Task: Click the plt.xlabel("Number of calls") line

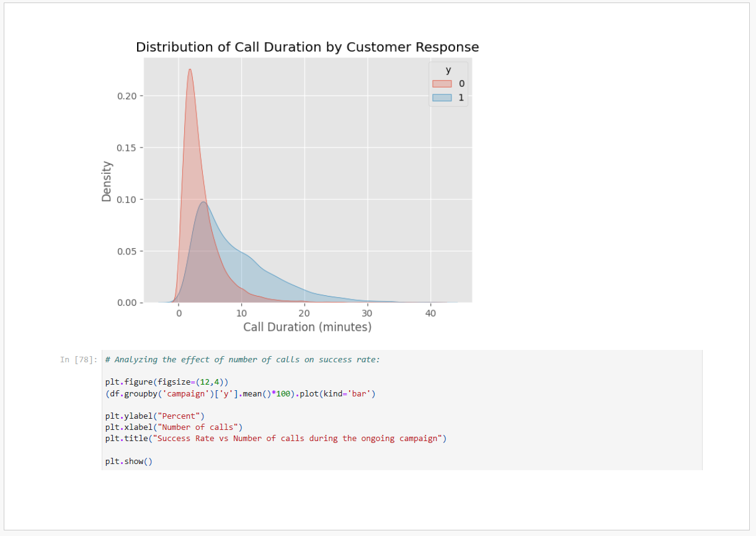Action: coord(174,427)
